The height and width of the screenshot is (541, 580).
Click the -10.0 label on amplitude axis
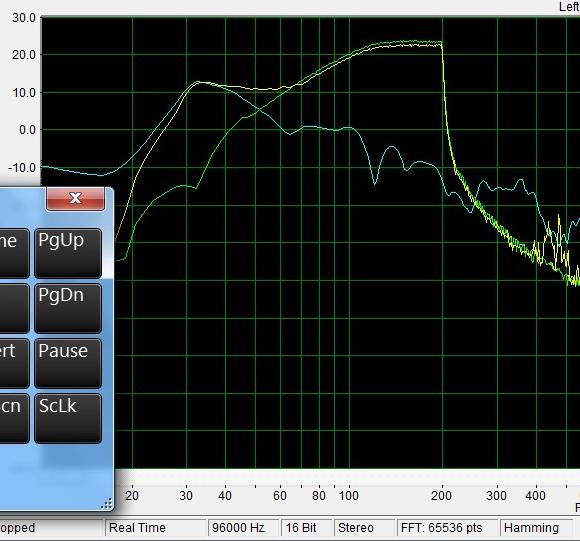22,168
